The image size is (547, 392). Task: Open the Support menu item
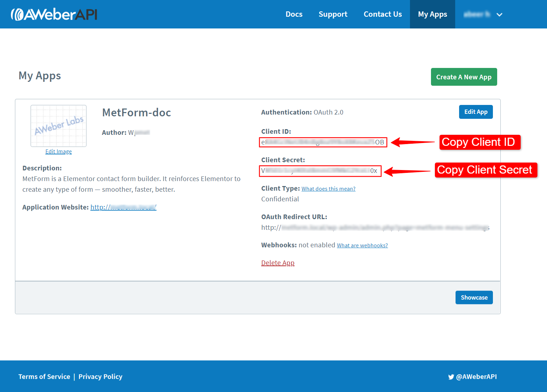(333, 14)
